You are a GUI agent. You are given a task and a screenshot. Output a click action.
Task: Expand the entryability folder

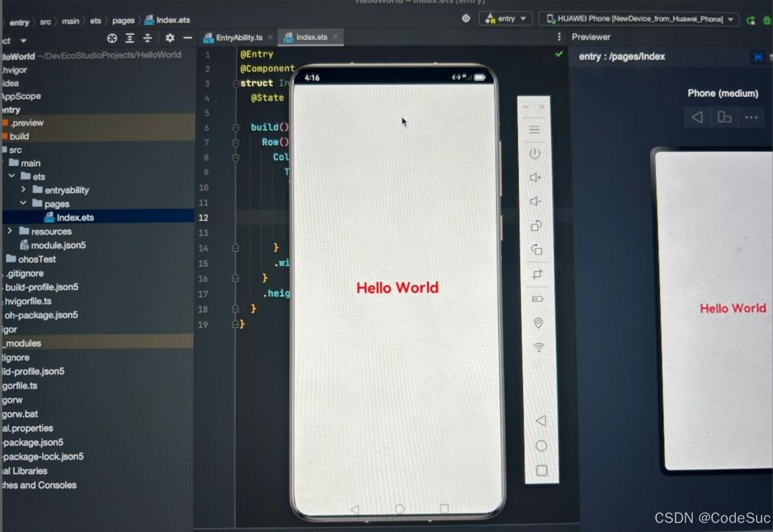click(x=23, y=189)
